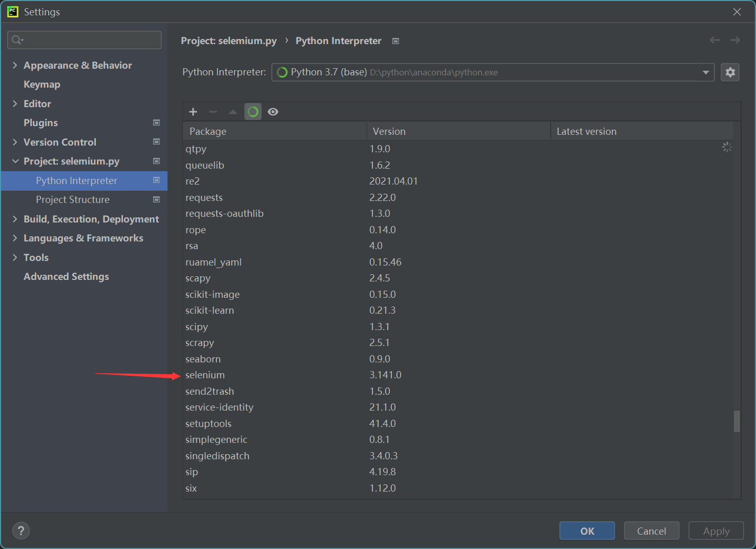This screenshot has height=549, width=756.
Task: Click the upgrade package up-arrow icon
Action: pos(233,112)
